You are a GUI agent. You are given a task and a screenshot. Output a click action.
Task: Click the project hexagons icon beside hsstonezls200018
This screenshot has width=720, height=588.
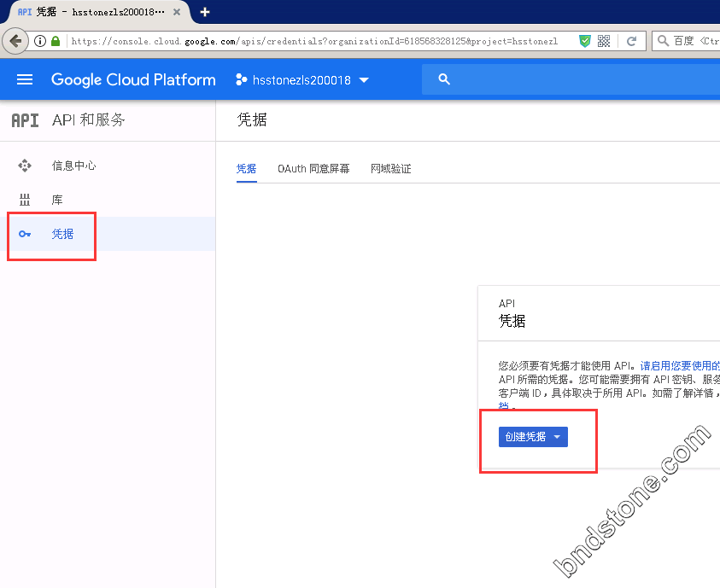pos(241,80)
